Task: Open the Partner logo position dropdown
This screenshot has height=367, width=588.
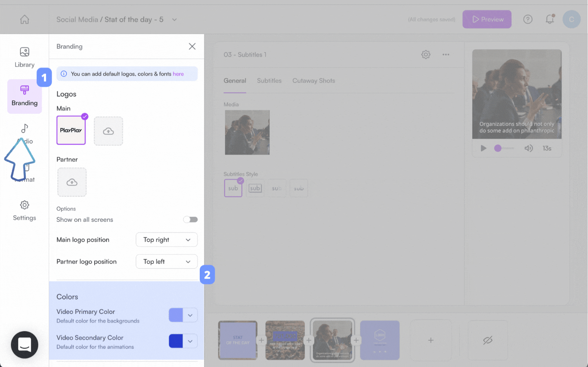Action: [167, 261]
